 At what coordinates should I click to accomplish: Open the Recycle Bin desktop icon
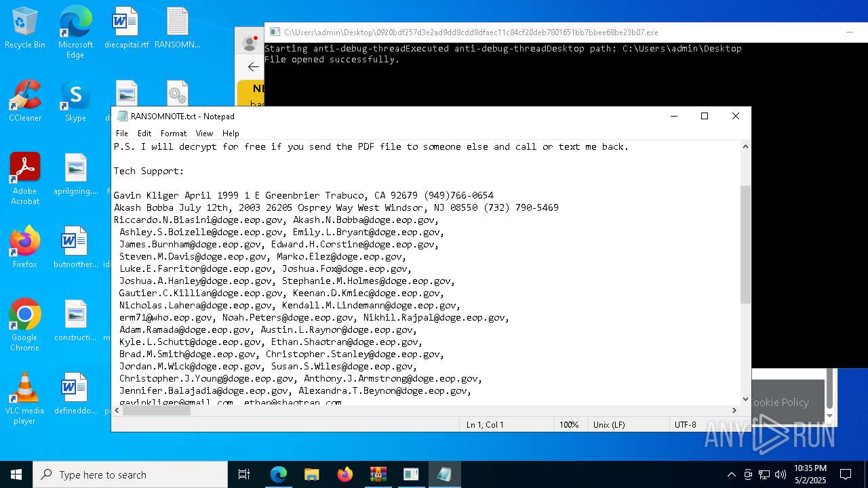25,28
